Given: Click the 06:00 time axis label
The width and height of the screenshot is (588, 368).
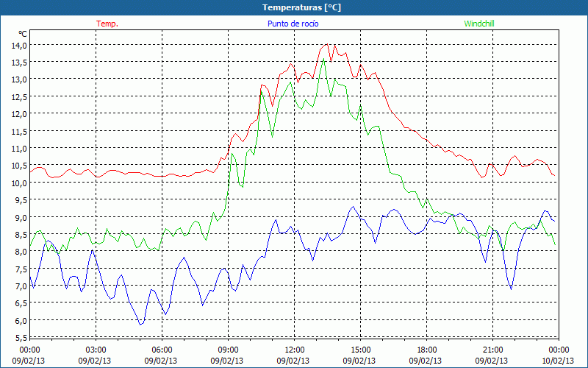Looking at the screenshot, I should 162,350.
